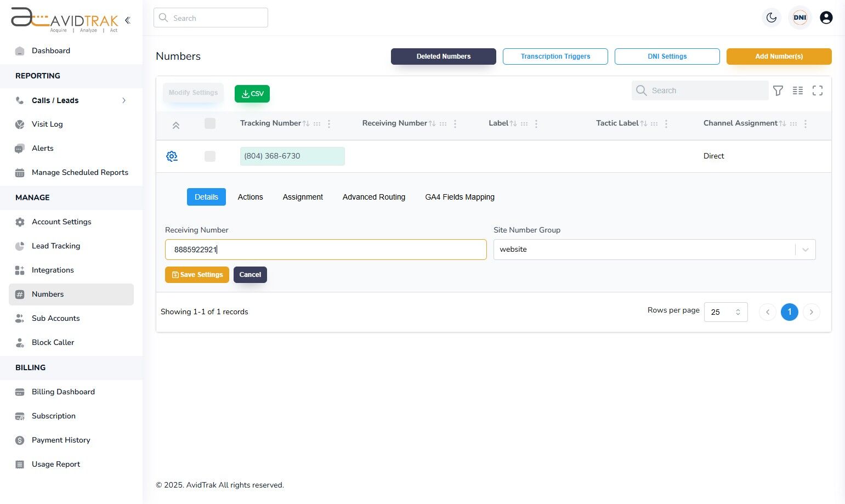This screenshot has width=845, height=504.
Task: Click the Add Number(s) button
Action: 779,56
